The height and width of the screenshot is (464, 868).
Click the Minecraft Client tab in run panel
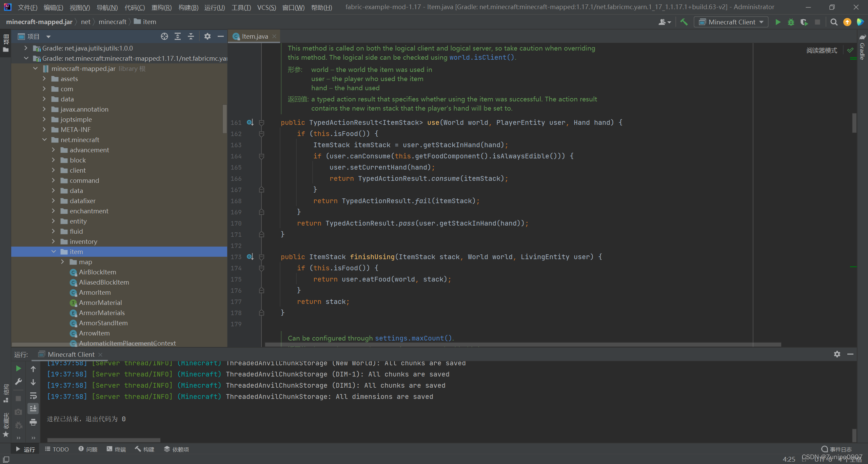(70, 354)
